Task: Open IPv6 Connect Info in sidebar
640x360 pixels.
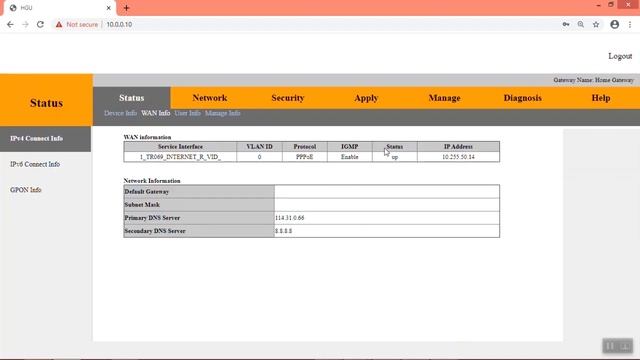Action: coord(35,164)
